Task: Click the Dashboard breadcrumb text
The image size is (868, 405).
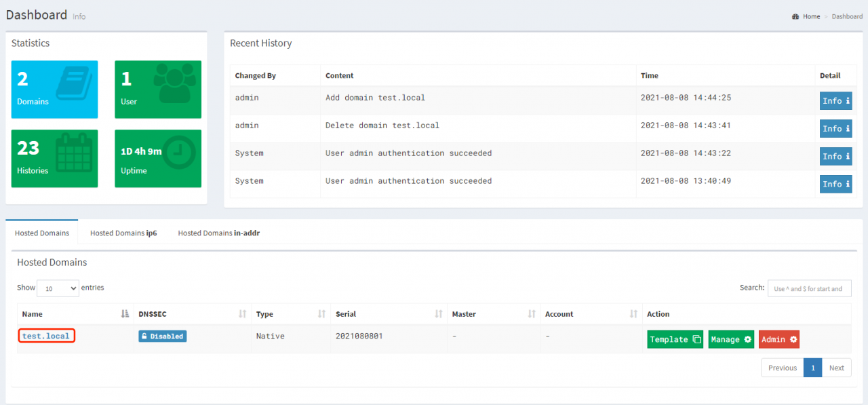Action: (x=848, y=16)
